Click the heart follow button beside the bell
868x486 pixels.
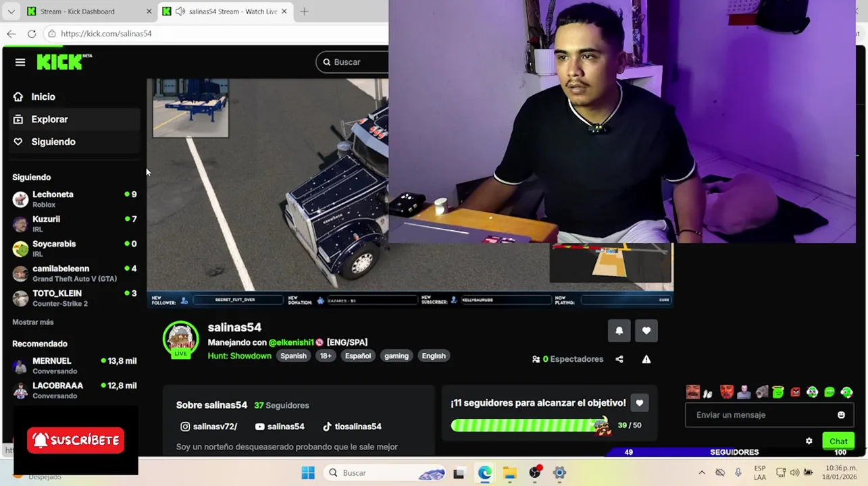[x=646, y=331]
